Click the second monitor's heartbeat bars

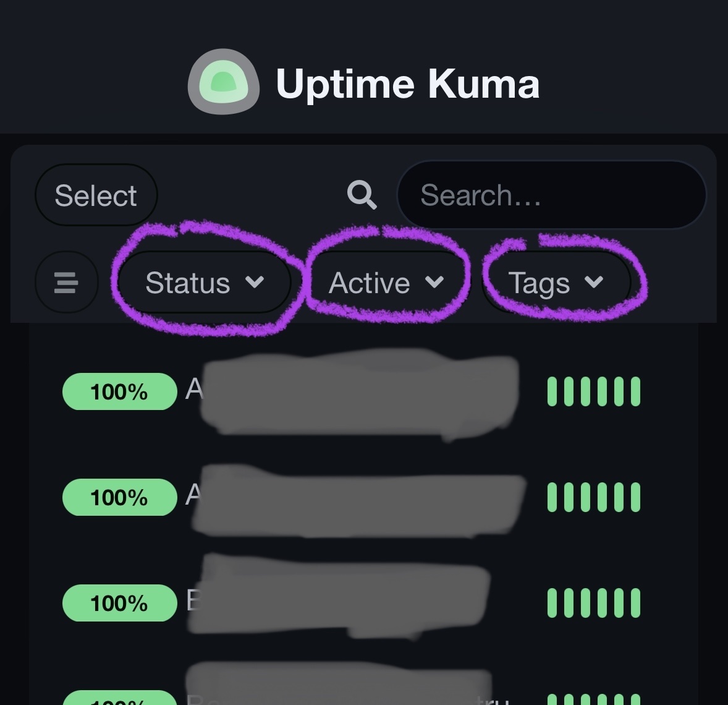[593, 497]
